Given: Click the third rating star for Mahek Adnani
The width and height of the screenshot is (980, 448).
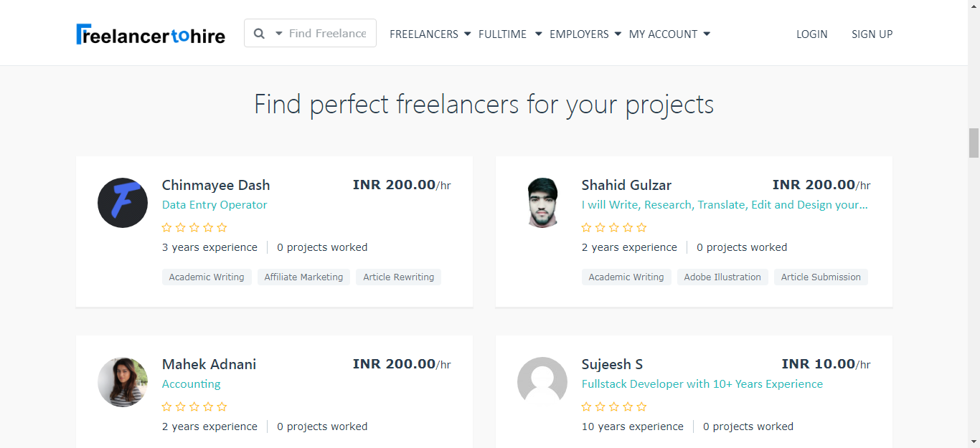Looking at the screenshot, I should coord(194,407).
